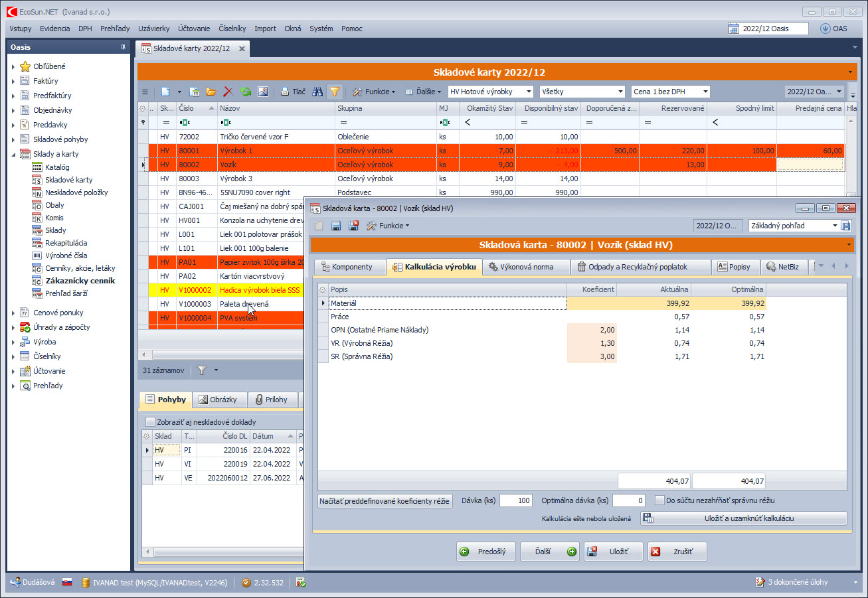
Task: Click the Dávka (ks) input field
Action: coord(515,500)
